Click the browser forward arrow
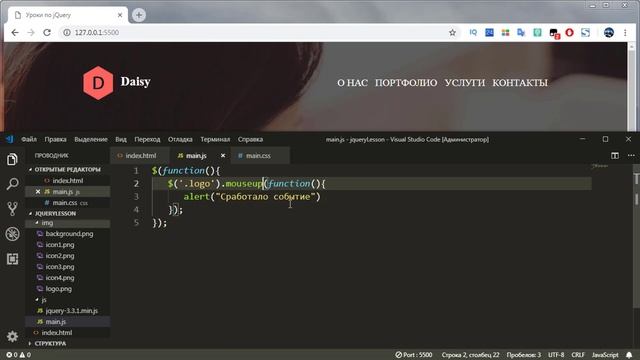640x360 pixels. coord(31,32)
